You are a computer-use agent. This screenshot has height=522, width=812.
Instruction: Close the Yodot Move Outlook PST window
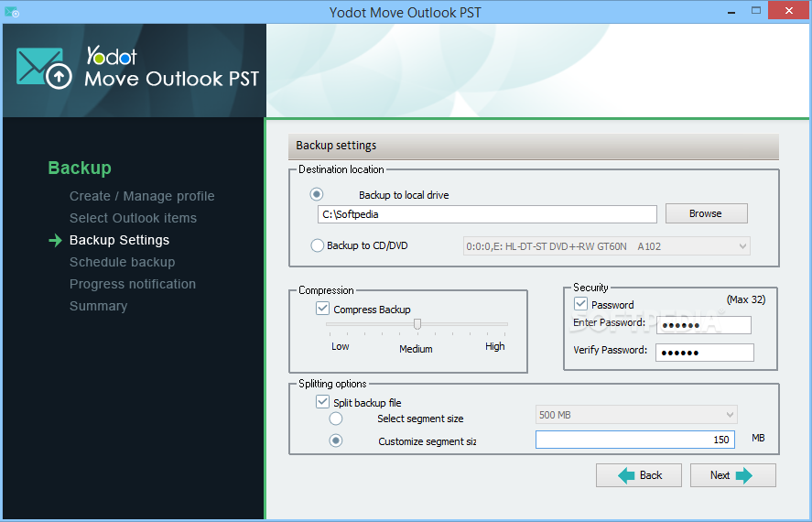click(789, 10)
